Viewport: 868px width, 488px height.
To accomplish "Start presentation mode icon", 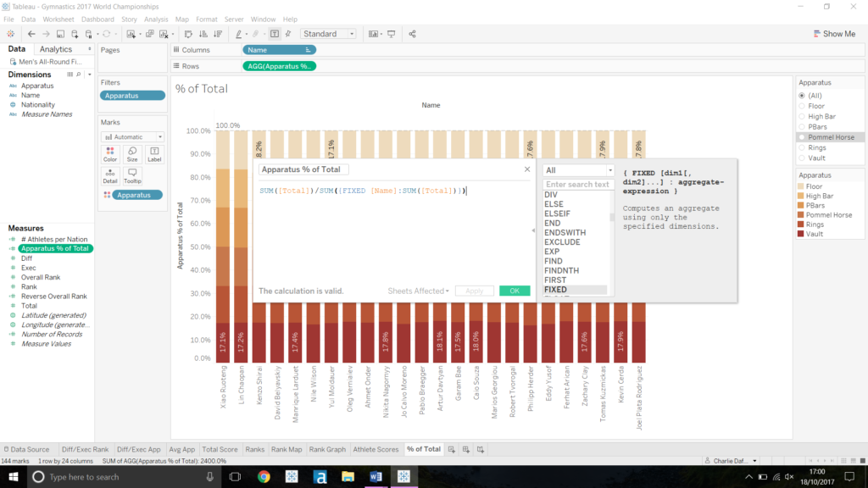I will tap(392, 34).
